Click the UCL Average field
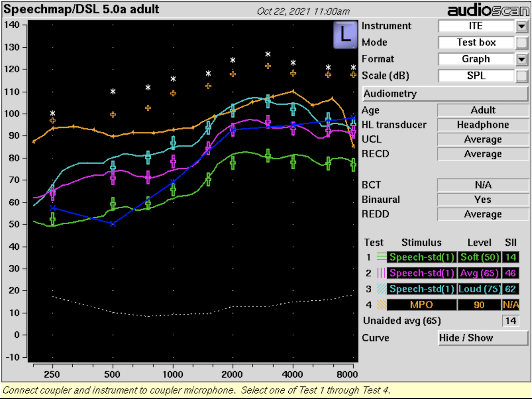This screenshot has width=532, height=399. click(x=483, y=139)
